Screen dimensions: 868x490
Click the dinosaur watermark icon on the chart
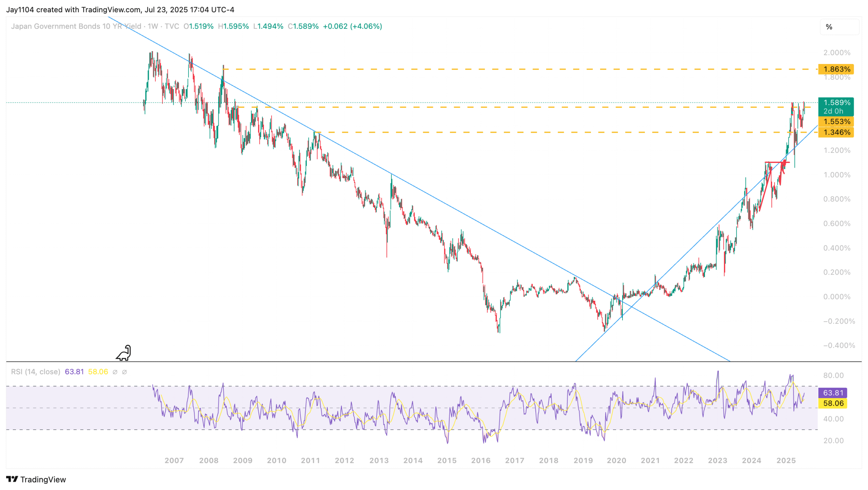(124, 352)
